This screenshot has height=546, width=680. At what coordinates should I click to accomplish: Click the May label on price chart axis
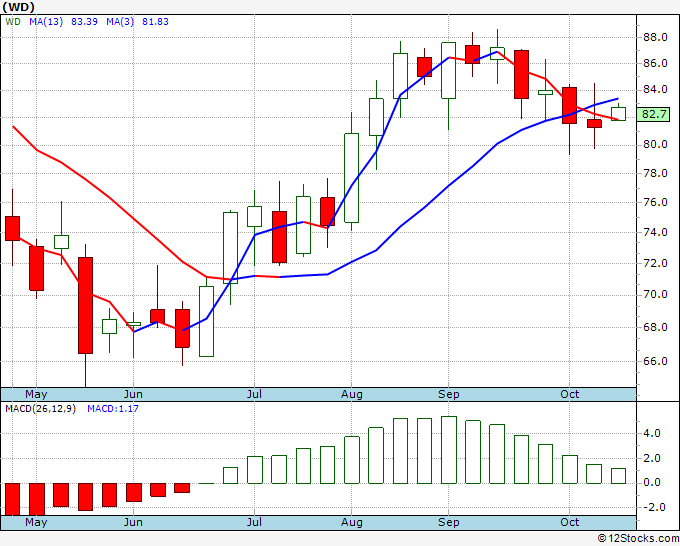(x=36, y=394)
